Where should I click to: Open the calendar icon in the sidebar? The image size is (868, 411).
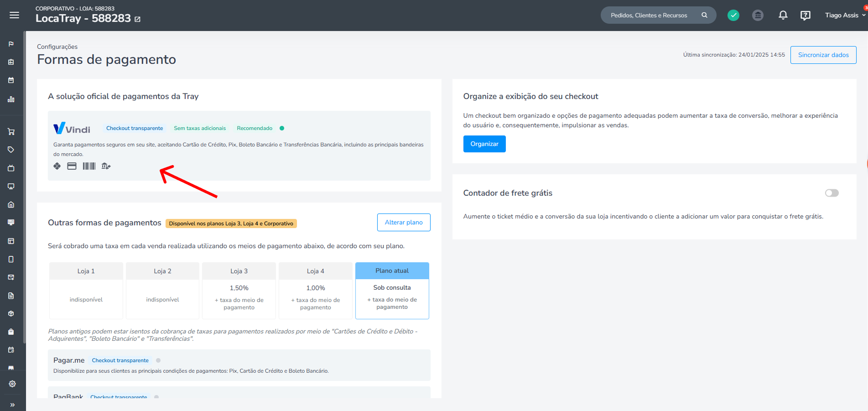[11, 80]
